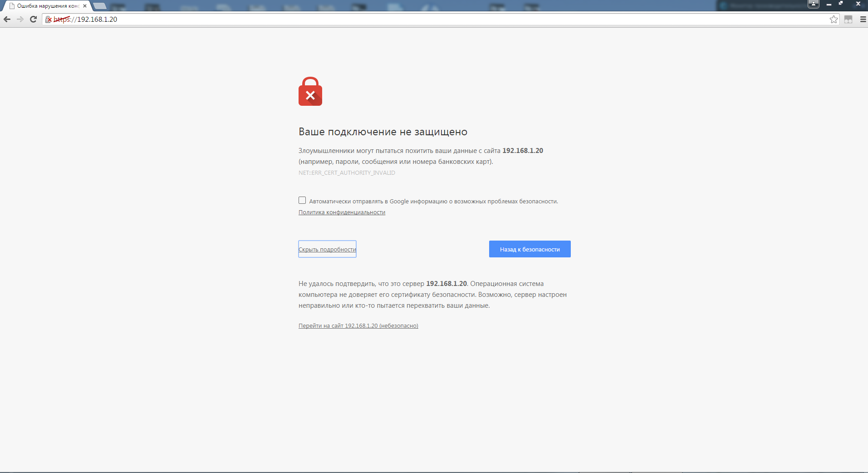Click the forward navigation arrow

point(20,19)
